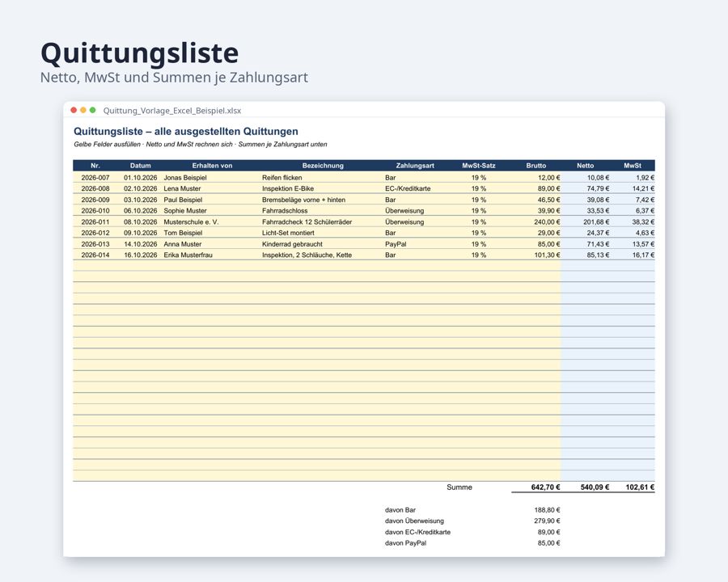The width and height of the screenshot is (728, 582).
Task: Click the 'davon Überweisung' amount 279,90 €
Action: [x=547, y=521]
